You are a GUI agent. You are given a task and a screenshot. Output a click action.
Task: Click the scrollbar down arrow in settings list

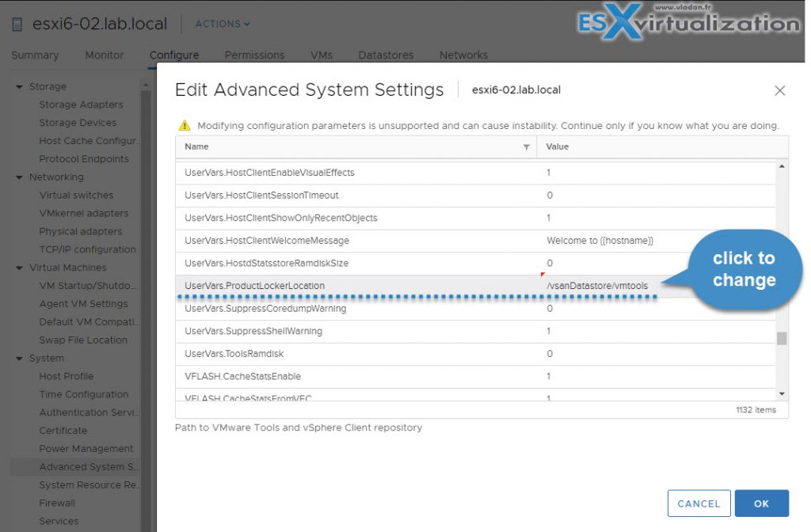tap(781, 392)
